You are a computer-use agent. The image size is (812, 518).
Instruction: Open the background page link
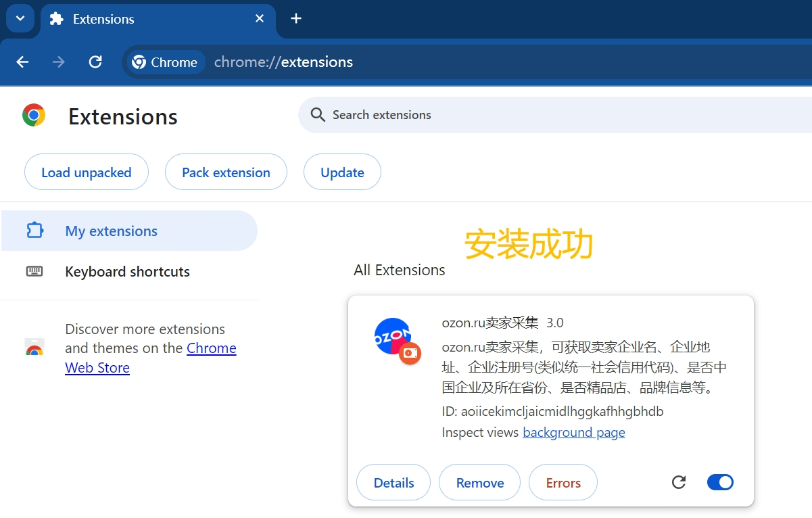pyautogui.click(x=574, y=432)
